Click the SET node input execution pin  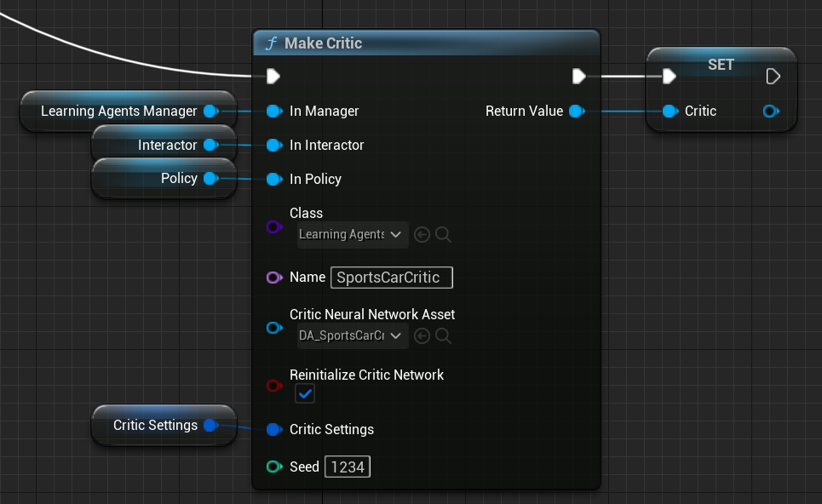(669, 77)
